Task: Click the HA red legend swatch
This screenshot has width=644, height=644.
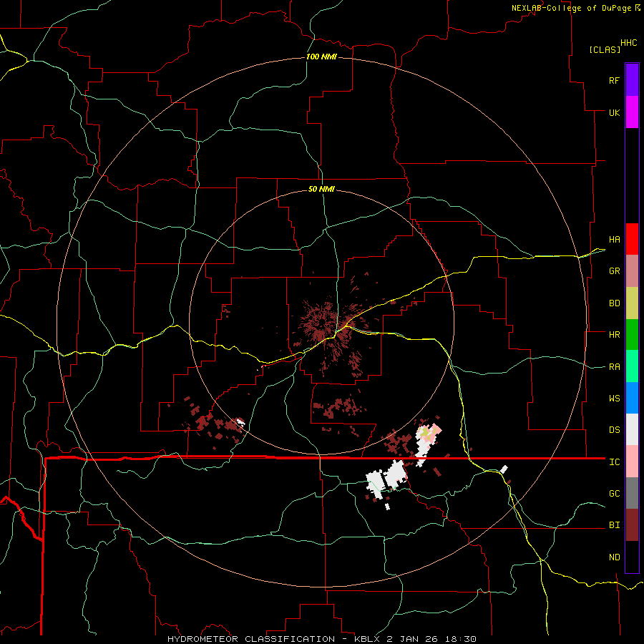Action: [x=632, y=239]
